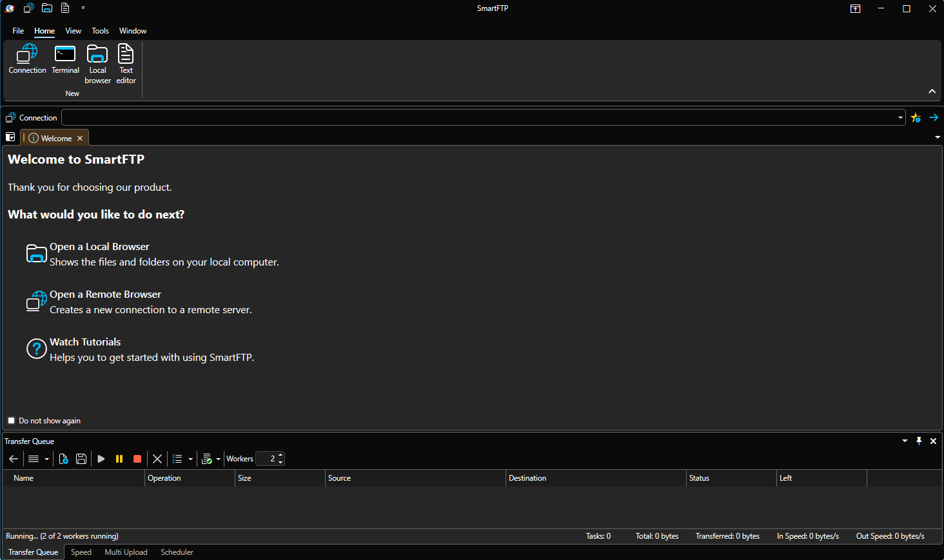Screen dimensions: 944x560
Task: Switch to the Speed tab
Action: point(81,552)
